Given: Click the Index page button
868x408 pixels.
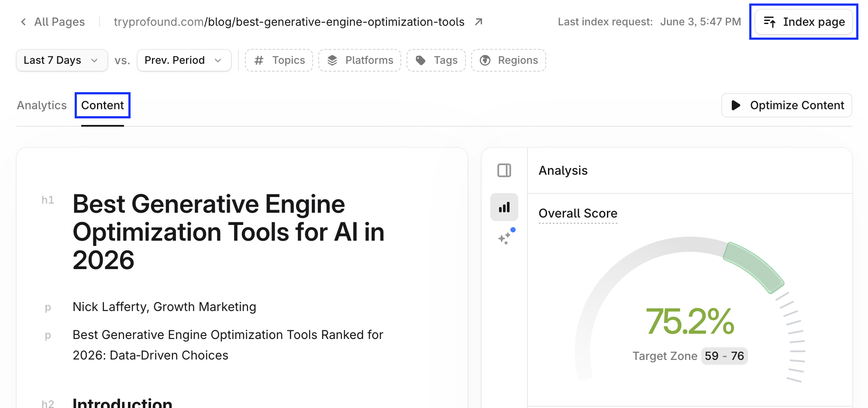Looking at the screenshot, I should (804, 22).
